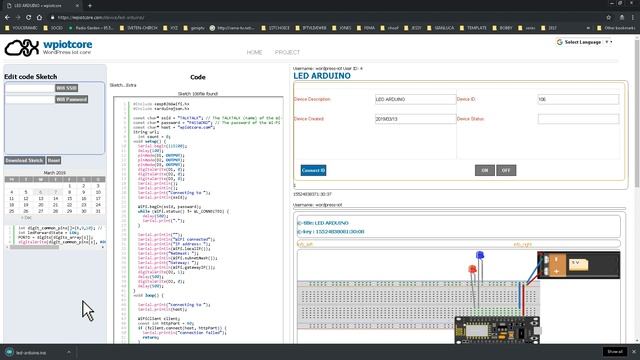Open the TEMPLATE bookmarks folder
The image size is (640, 360).
[x=473, y=28]
